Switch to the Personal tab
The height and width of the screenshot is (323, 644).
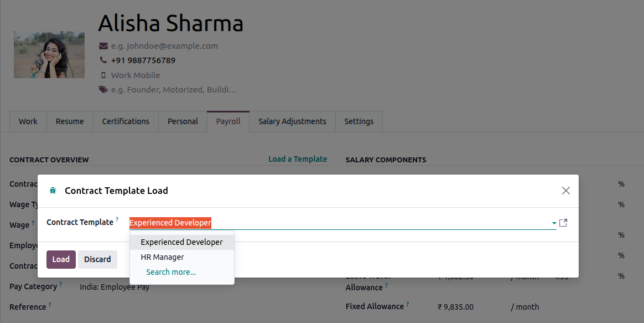[183, 121]
